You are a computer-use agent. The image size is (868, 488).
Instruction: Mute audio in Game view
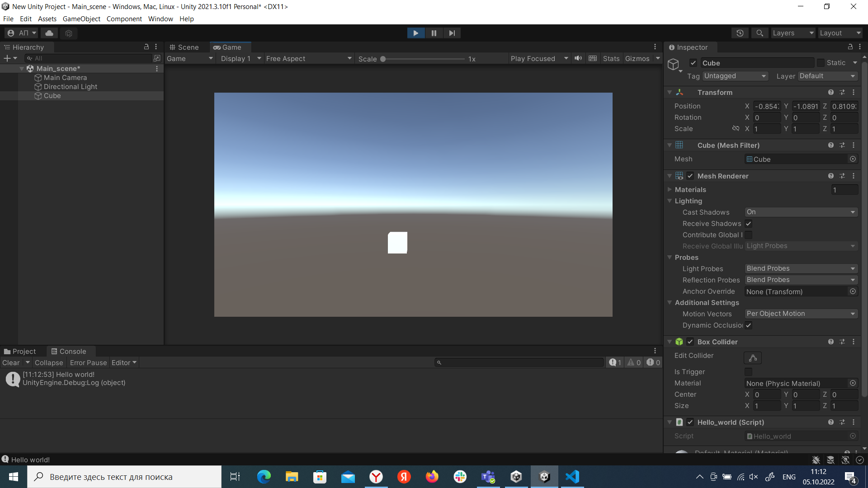(x=578, y=58)
